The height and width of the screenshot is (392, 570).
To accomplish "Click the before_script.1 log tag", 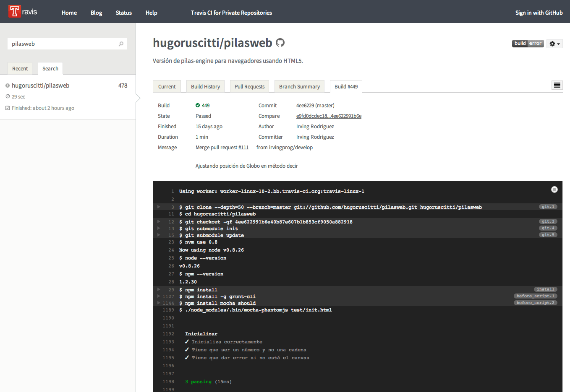I will pyautogui.click(x=536, y=296).
